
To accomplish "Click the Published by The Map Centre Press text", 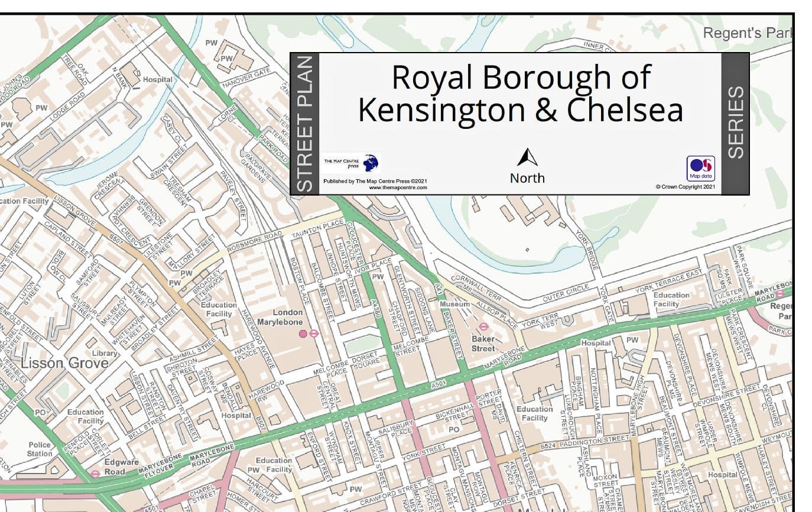I will 375,181.
